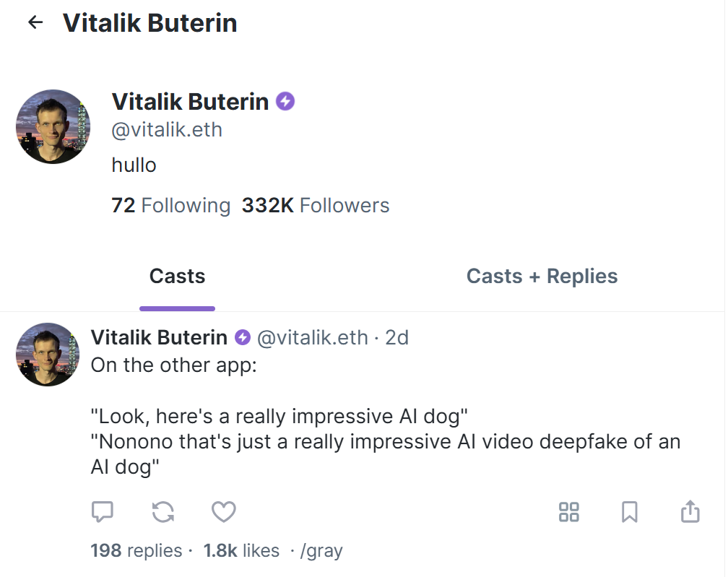
Task: Click the purple badge beside the profile name
Action: 286,102
